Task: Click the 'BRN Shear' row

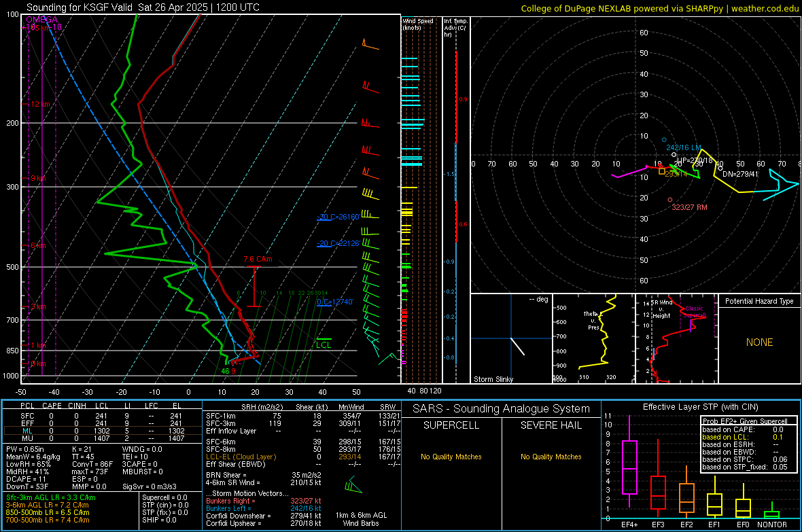Action: click(x=264, y=475)
